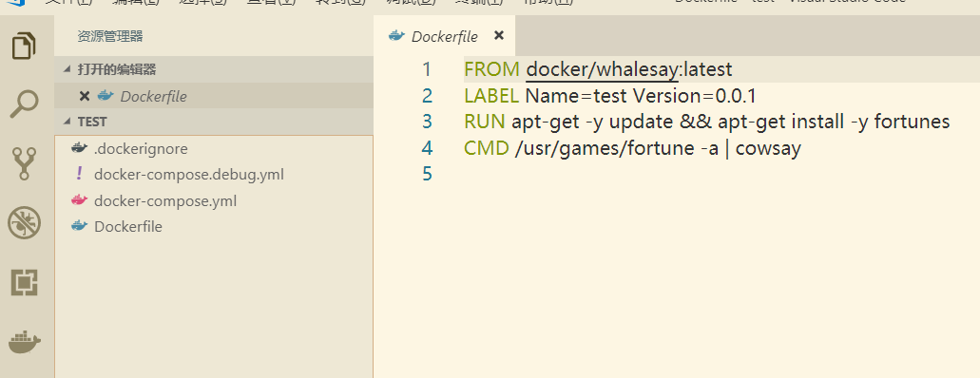Image resolution: width=980 pixels, height=378 pixels.
Task: Open the Source Control view icon
Action: (25, 163)
